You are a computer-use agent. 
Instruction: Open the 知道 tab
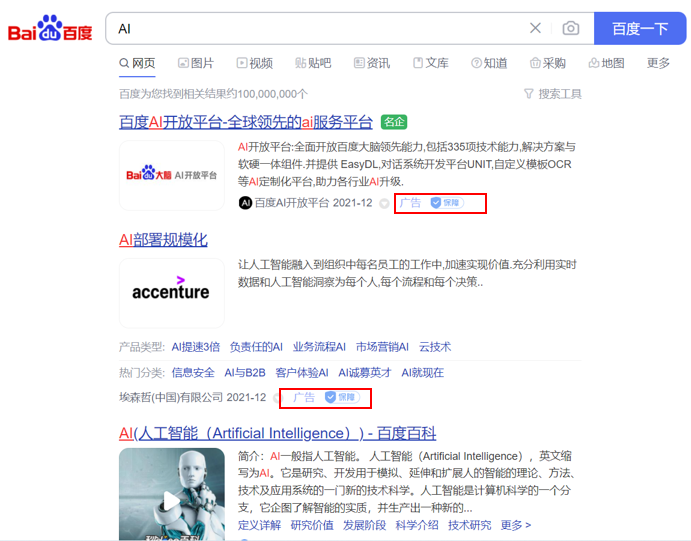pos(489,63)
